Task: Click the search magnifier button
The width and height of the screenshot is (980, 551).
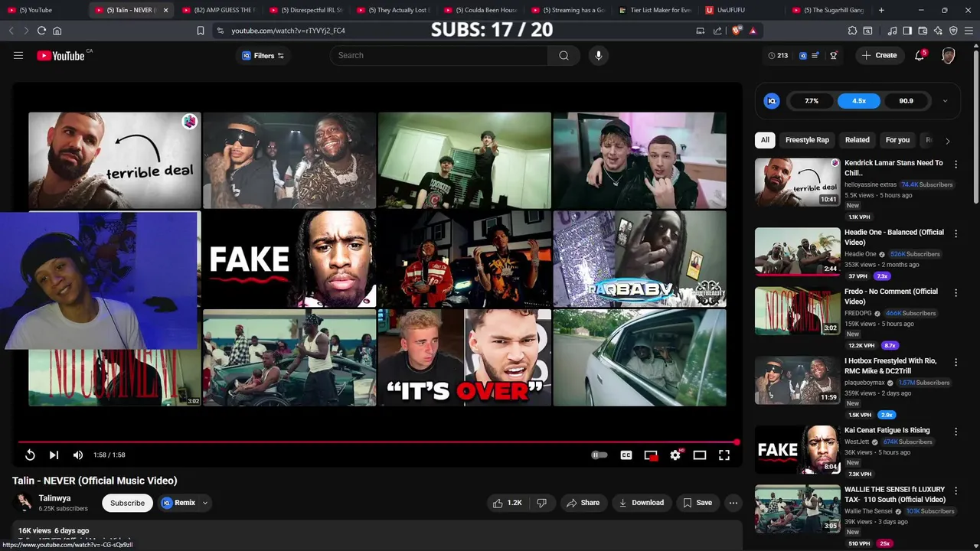Action: point(563,55)
